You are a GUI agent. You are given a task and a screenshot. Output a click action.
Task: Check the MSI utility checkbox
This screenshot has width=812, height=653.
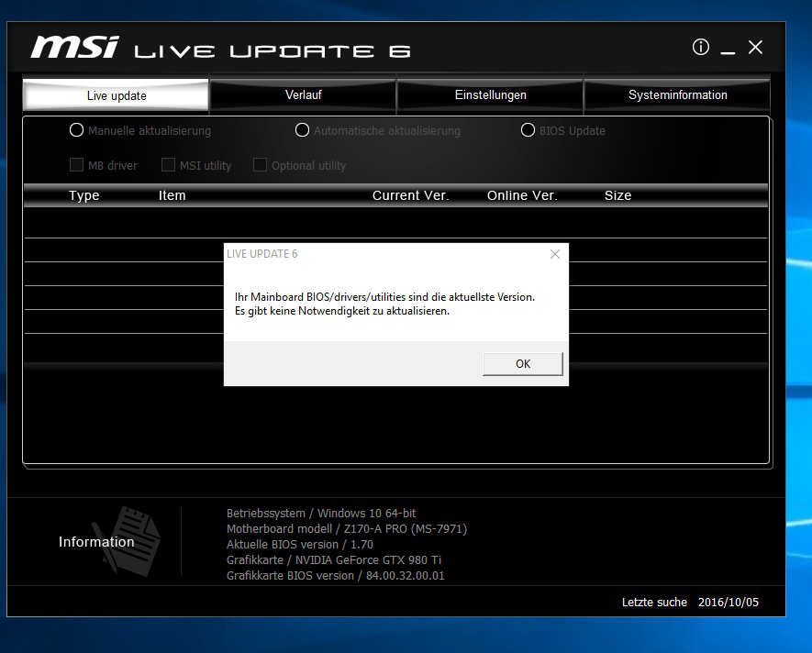(168, 165)
